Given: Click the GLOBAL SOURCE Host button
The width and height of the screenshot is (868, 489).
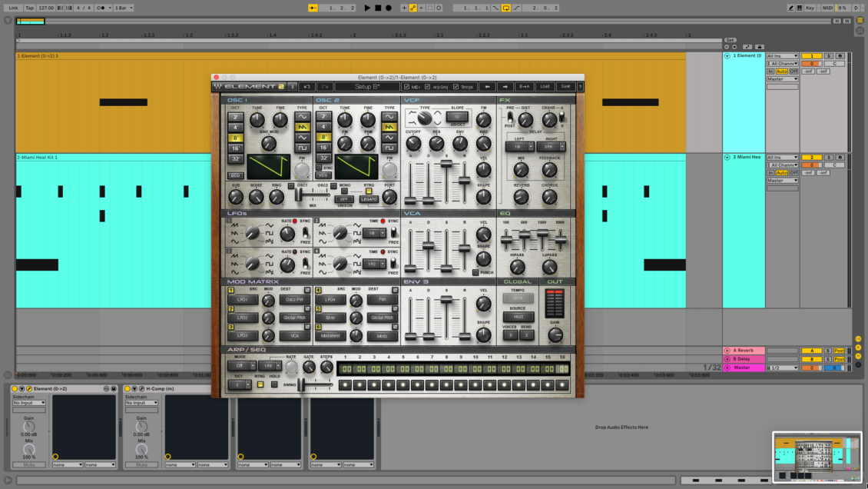Looking at the screenshot, I should [518, 317].
